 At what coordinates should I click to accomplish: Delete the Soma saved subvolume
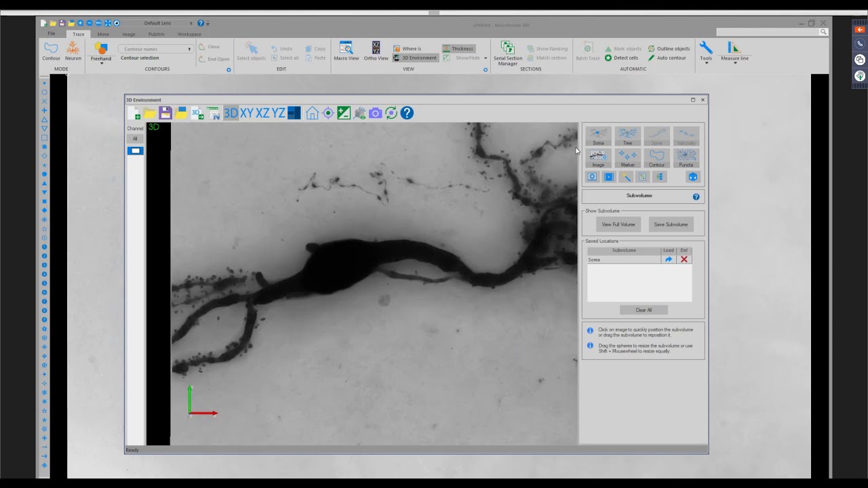pos(684,260)
